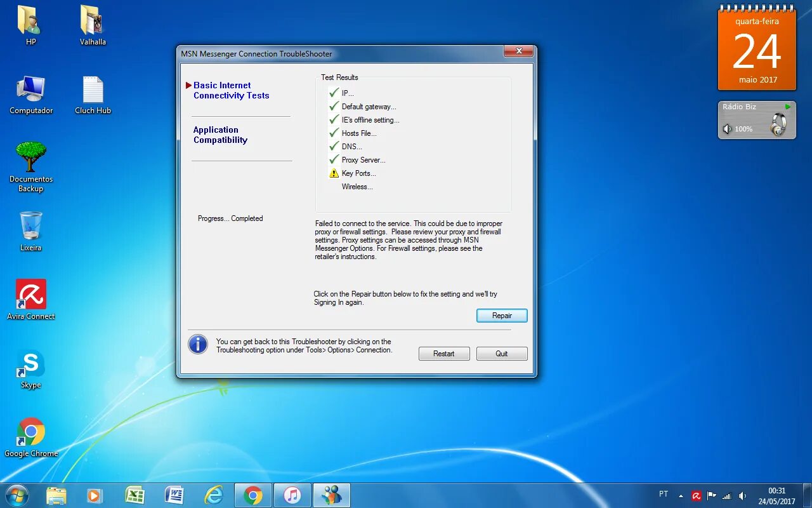Play Rádio Biz gadget green arrow
This screenshot has height=508, width=812.
click(788, 107)
